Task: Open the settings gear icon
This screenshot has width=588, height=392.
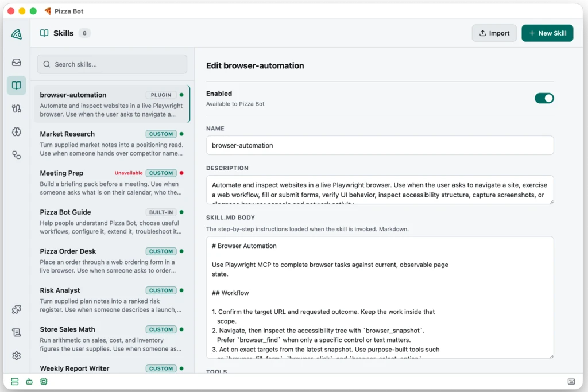Action: pos(17,356)
